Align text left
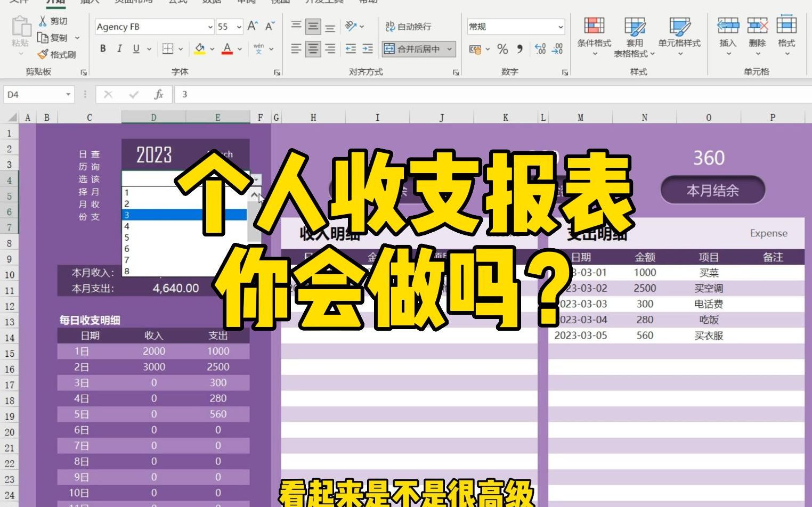Viewport: 812px width, 507px height. pos(296,49)
